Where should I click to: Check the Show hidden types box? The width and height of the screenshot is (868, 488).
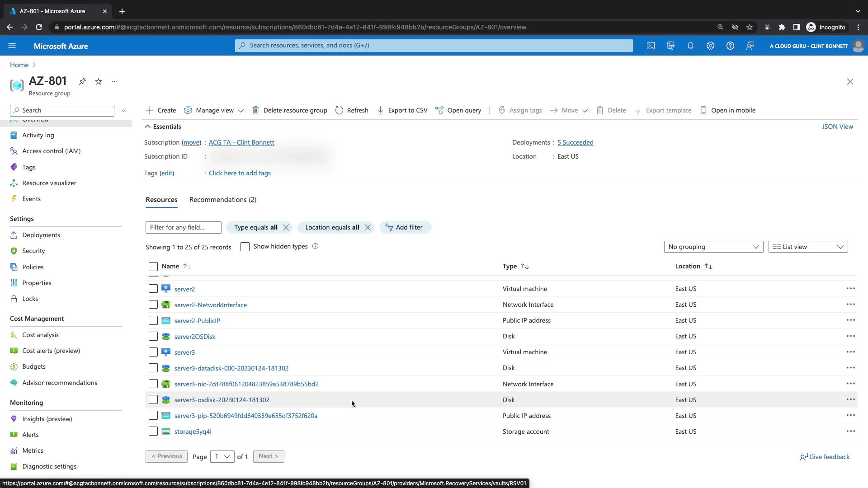pyautogui.click(x=245, y=247)
